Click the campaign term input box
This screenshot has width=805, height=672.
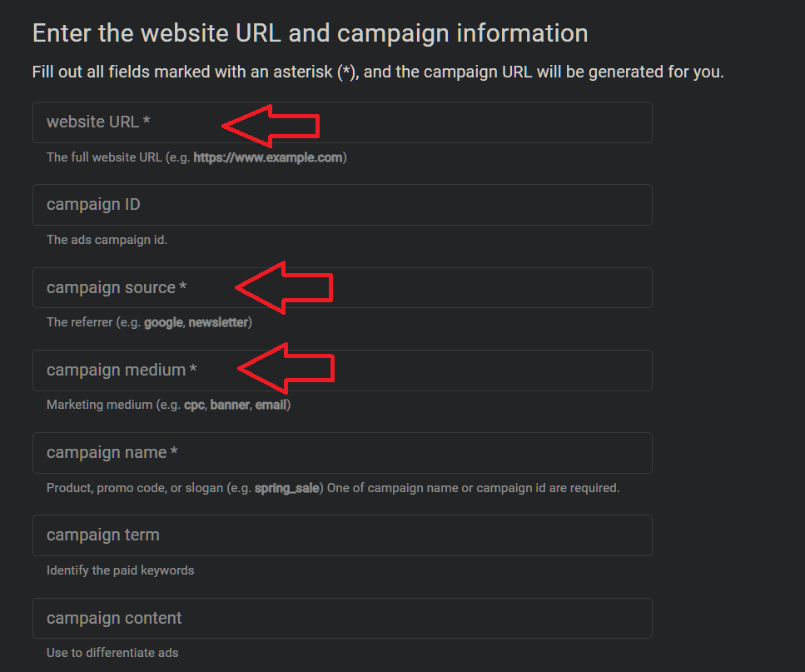tap(341, 535)
